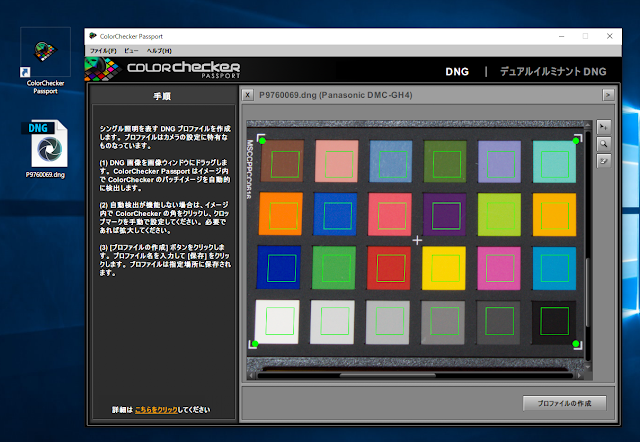The image size is (640, 442).
Task: Click the 手順 panel heading
Action: (x=162, y=96)
